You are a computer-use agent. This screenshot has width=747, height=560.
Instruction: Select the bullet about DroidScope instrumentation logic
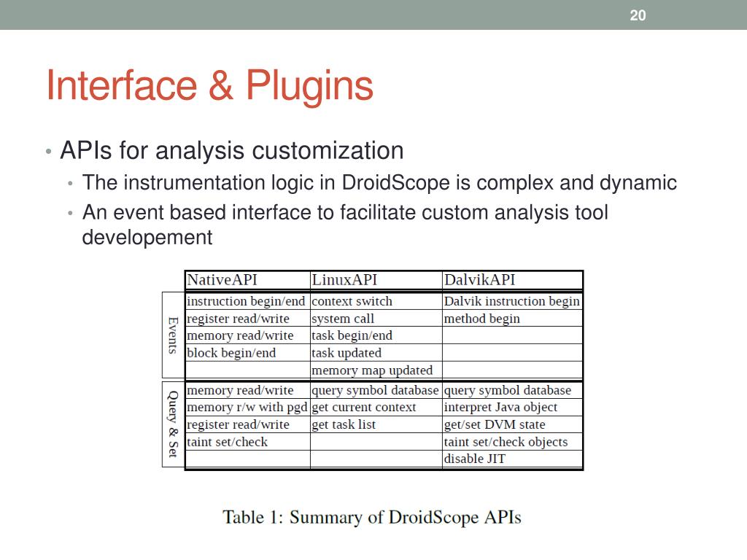[379, 183]
